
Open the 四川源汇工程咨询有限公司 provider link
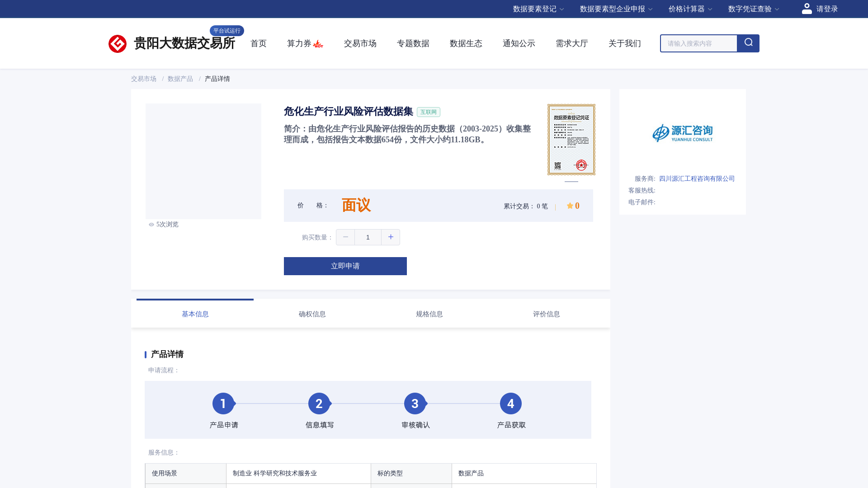(x=697, y=179)
